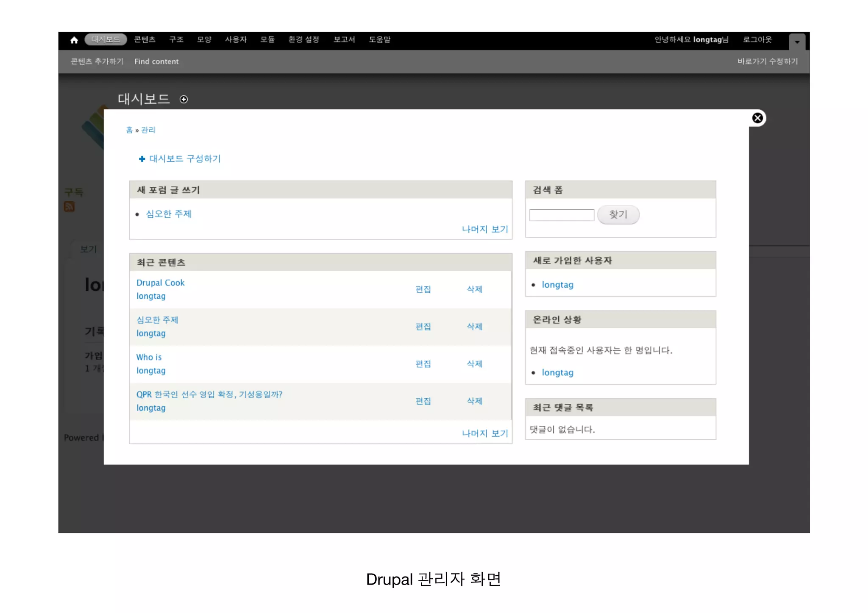
Task: Click the 관리 breadcrumb link
Action: click(x=148, y=130)
